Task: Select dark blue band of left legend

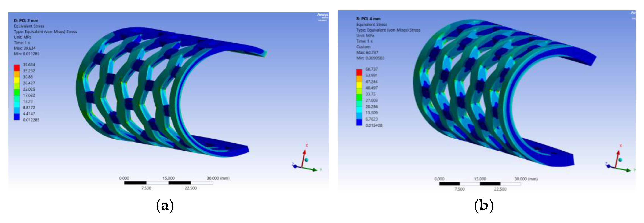Action: (x=17, y=117)
